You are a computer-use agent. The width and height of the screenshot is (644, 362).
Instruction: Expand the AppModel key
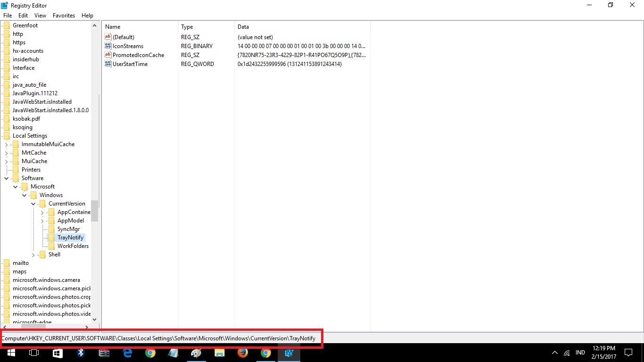(42, 221)
